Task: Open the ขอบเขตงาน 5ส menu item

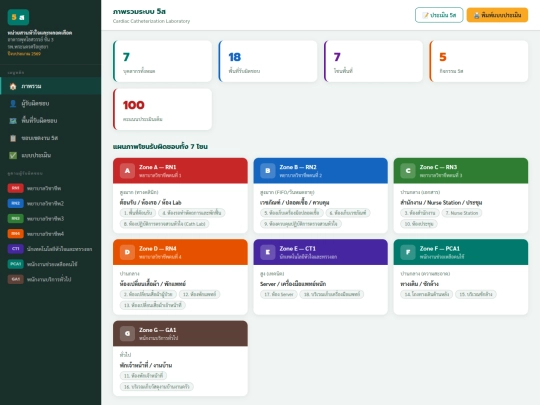Action: pos(51,138)
